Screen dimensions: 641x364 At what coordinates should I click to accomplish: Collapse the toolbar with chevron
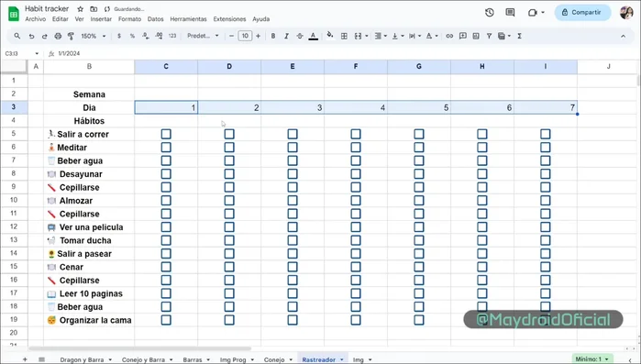click(x=623, y=36)
